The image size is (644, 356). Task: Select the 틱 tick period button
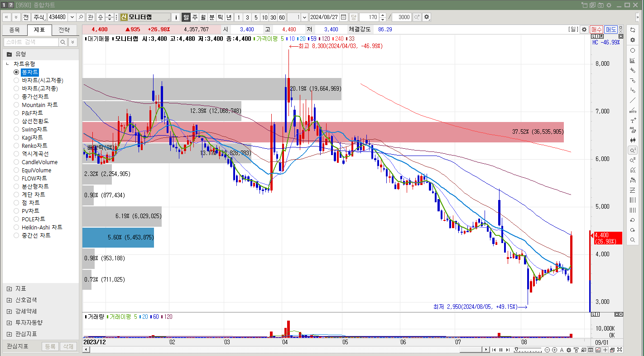(x=221, y=17)
